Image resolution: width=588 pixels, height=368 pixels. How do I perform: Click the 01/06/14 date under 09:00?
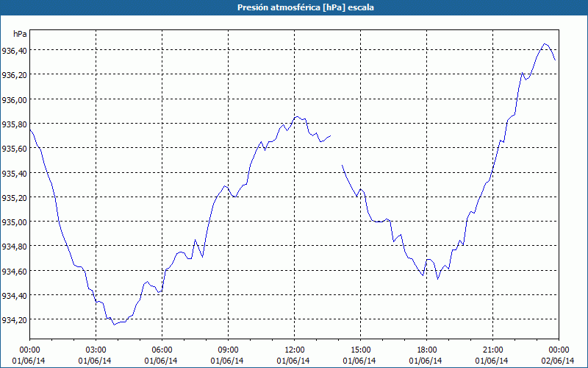[227, 361]
